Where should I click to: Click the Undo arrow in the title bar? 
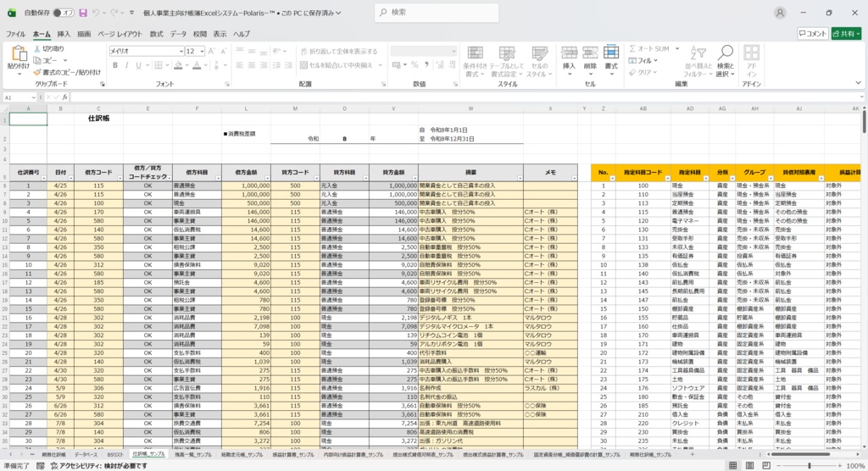pos(96,13)
